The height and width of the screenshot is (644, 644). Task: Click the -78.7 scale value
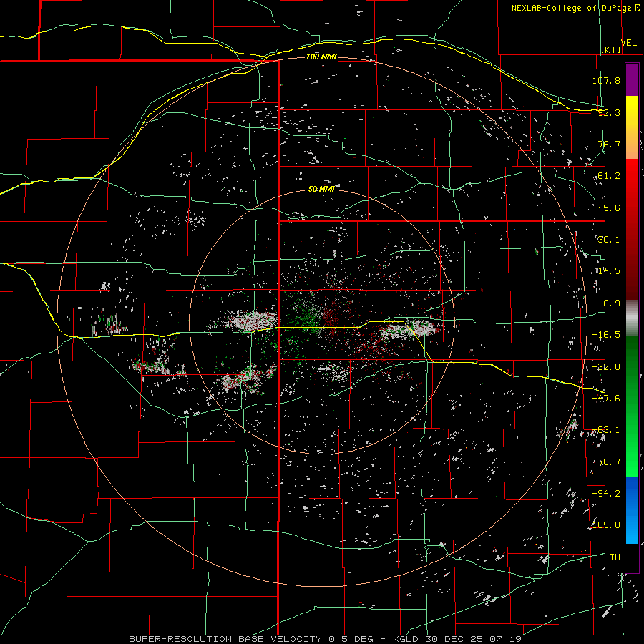606,462
